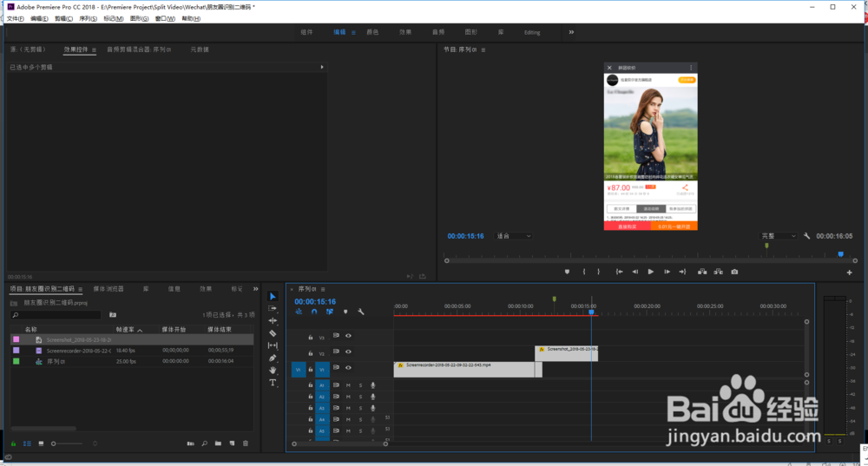This screenshot has height=466, width=868.
Task: Expand the effect controls arrow
Action: 322,67
